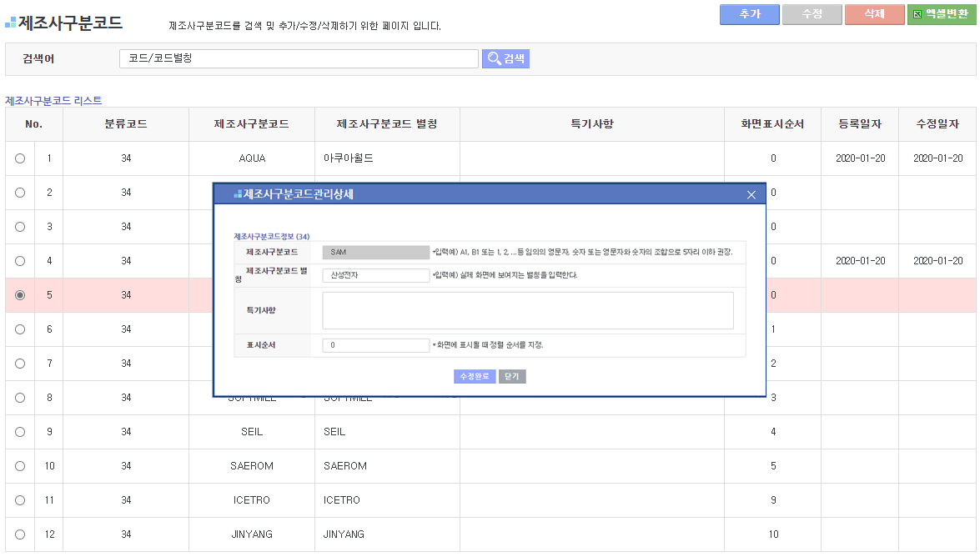This screenshot has width=980, height=557.
Task: Close the detail dialog with X
Action: [751, 194]
